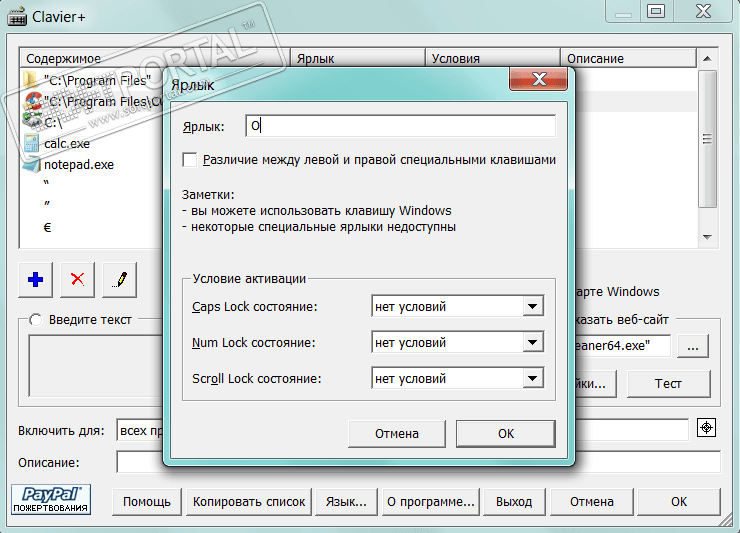The height and width of the screenshot is (533, 740).
Task: Maximize the Clavier+ window
Action: (656, 11)
